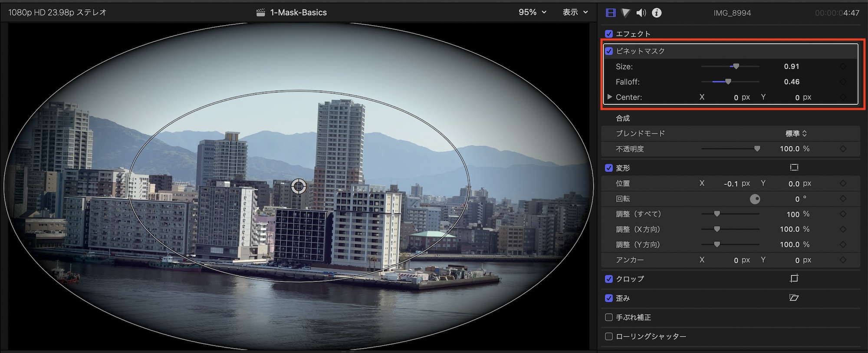Click the 調整（X方向） value 100.0 %
Image resolution: width=868 pixels, height=353 pixels.
795,229
